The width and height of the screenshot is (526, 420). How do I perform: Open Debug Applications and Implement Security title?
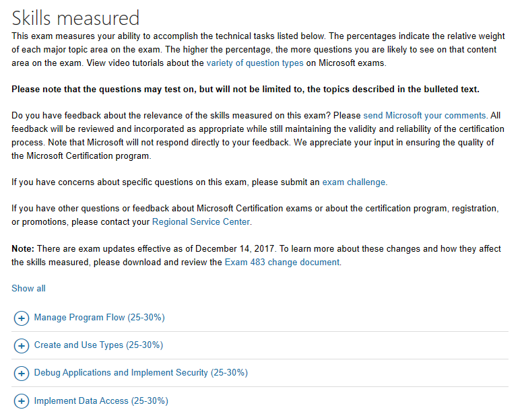(141, 373)
